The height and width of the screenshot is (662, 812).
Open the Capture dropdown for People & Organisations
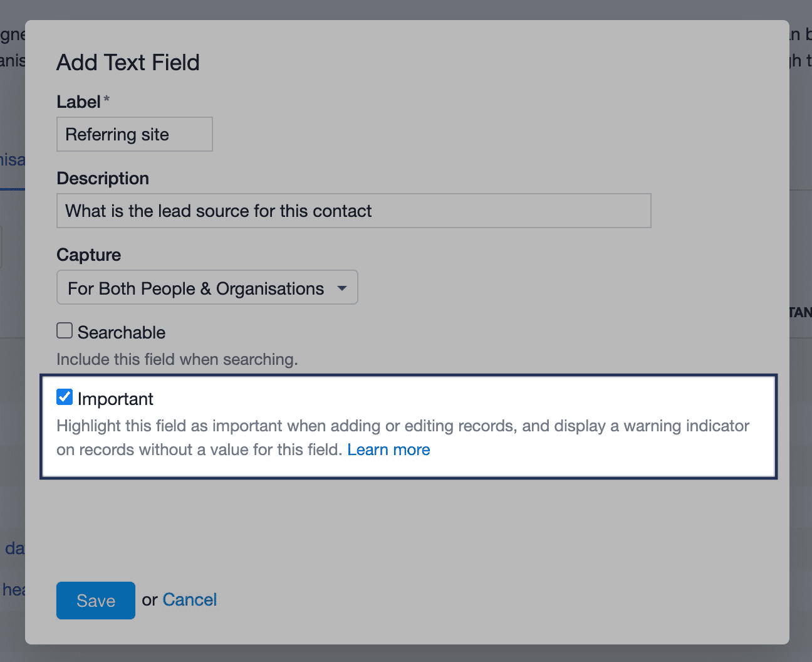[x=207, y=287]
